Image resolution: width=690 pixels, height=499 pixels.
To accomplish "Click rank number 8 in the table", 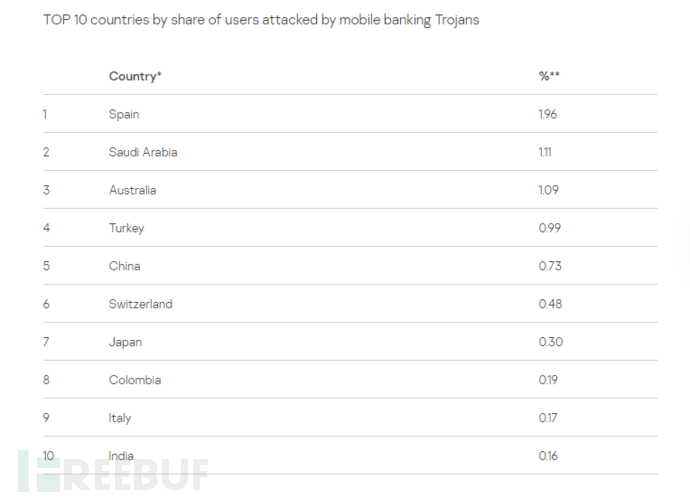I will click(x=45, y=380).
